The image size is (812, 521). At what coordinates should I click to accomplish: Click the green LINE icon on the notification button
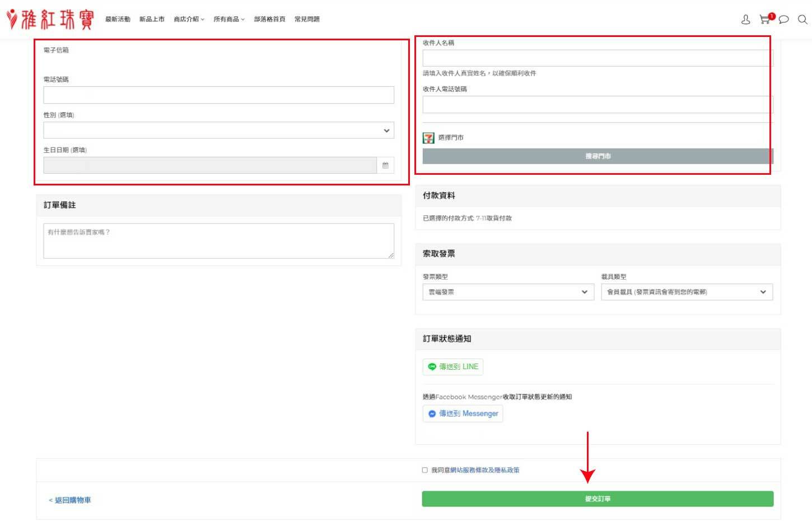[432, 366]
